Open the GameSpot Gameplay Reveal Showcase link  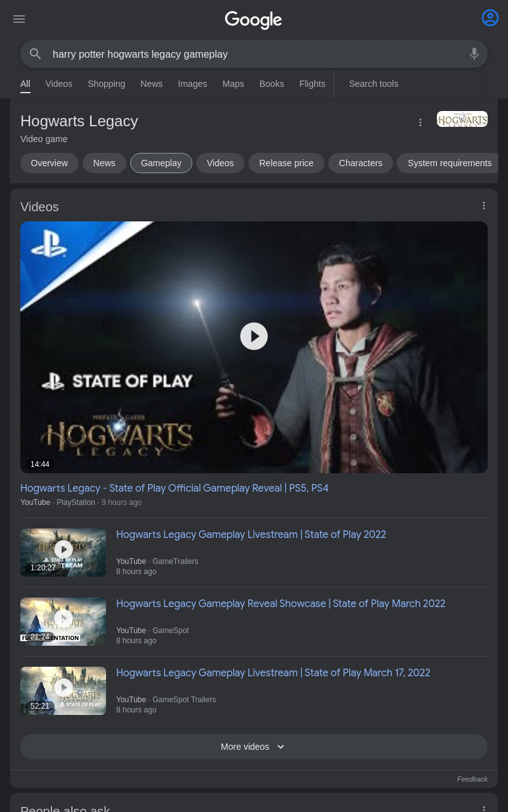point(281,603)
